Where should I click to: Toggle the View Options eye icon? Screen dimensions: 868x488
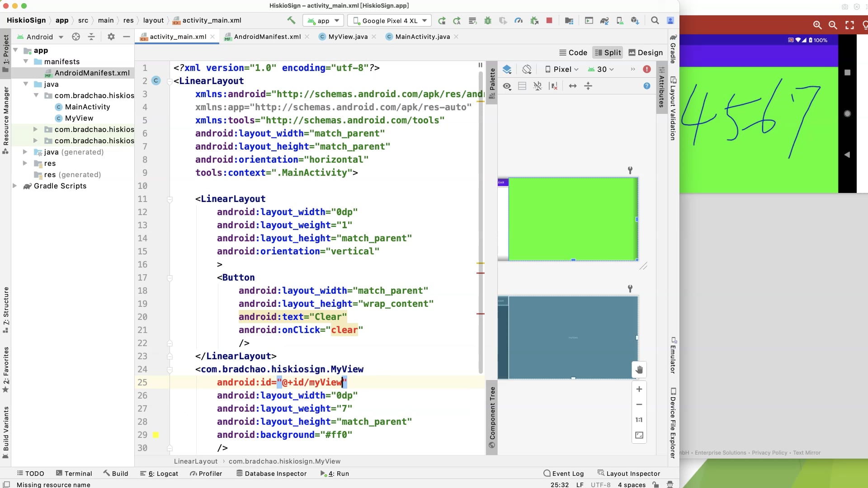tap(507, 86)
